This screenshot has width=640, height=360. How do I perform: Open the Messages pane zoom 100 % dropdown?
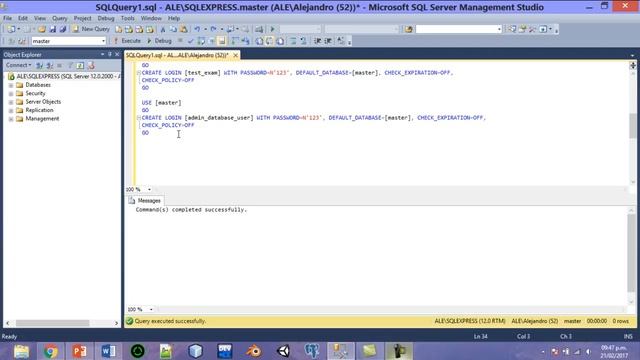click(x=151, y=309)
